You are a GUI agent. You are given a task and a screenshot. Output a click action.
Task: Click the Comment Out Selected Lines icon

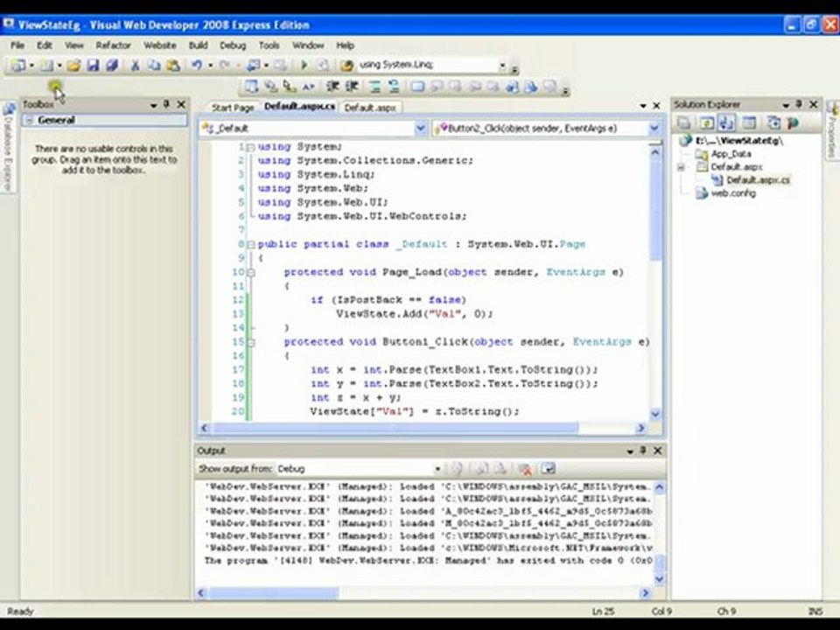(375, 87)
